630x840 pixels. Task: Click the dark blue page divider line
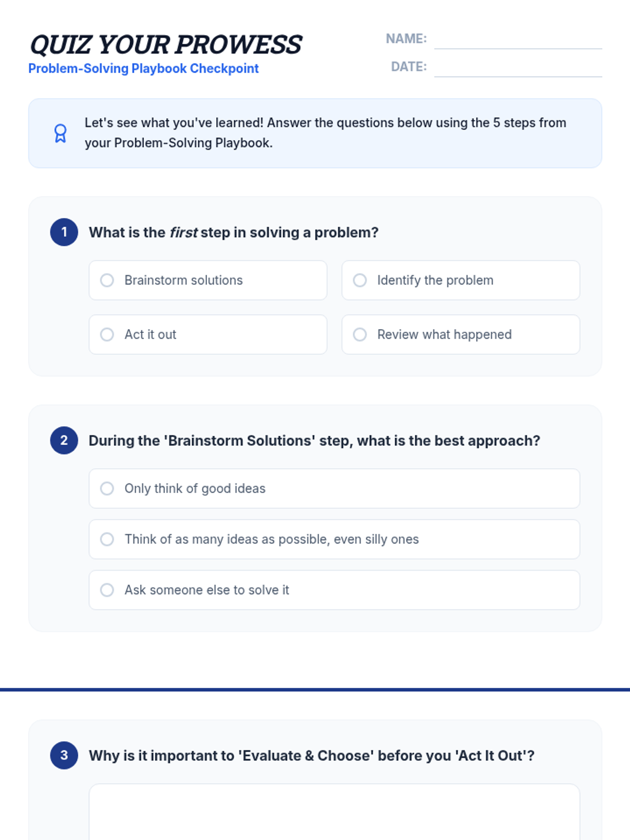click(315, 690)
